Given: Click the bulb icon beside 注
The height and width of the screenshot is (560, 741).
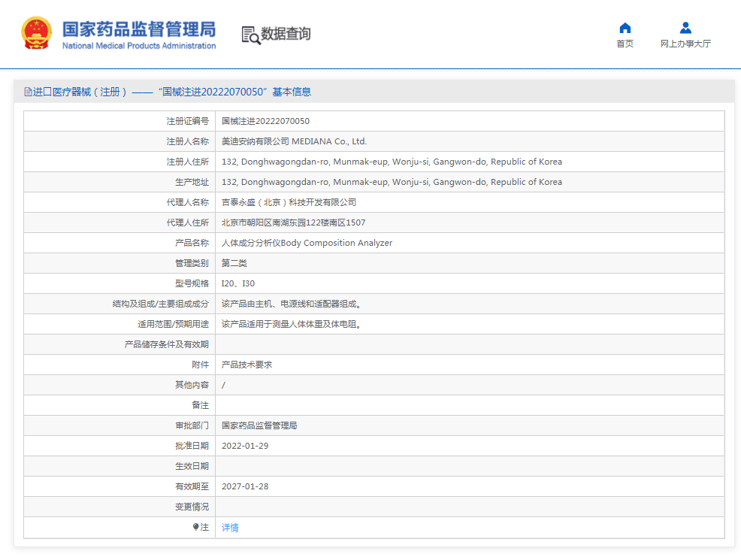Looking at the screenshot, I should (196, 528).
